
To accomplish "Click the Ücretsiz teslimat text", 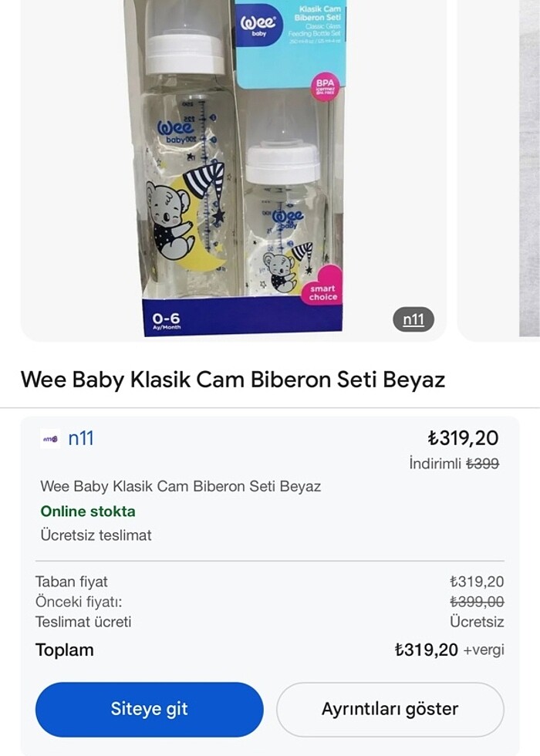I will (x=96, y=535).
